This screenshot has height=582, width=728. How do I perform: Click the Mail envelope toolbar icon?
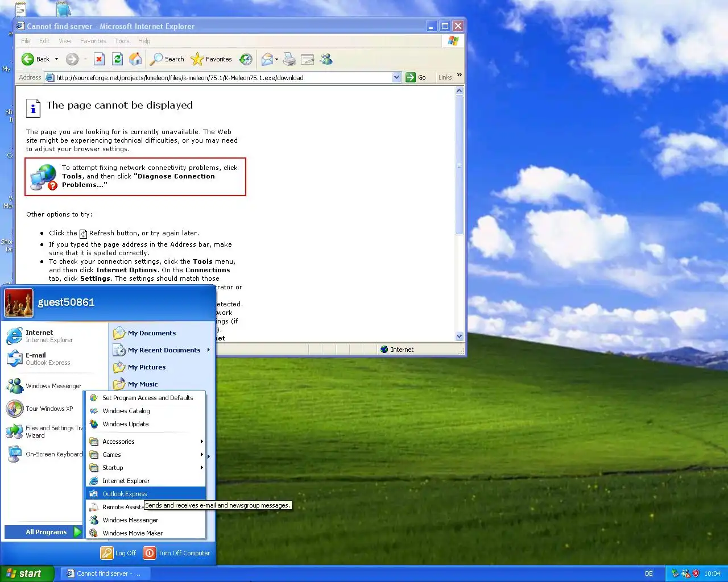coord(267,59)
